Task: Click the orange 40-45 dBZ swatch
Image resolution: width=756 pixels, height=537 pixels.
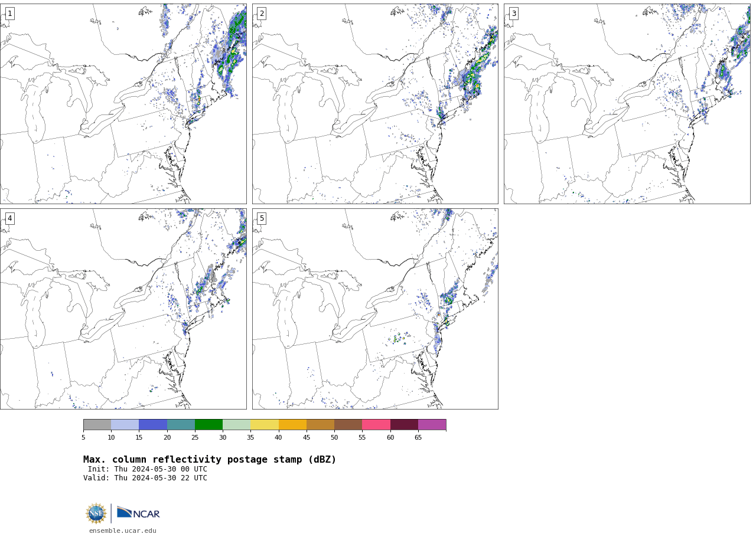Action: 292,425
